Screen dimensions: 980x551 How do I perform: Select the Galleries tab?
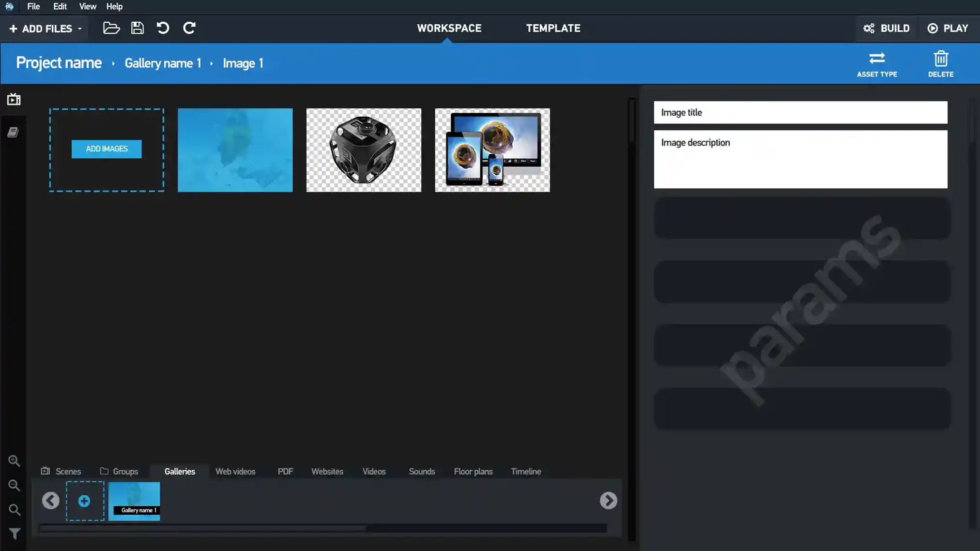(179, 471)
